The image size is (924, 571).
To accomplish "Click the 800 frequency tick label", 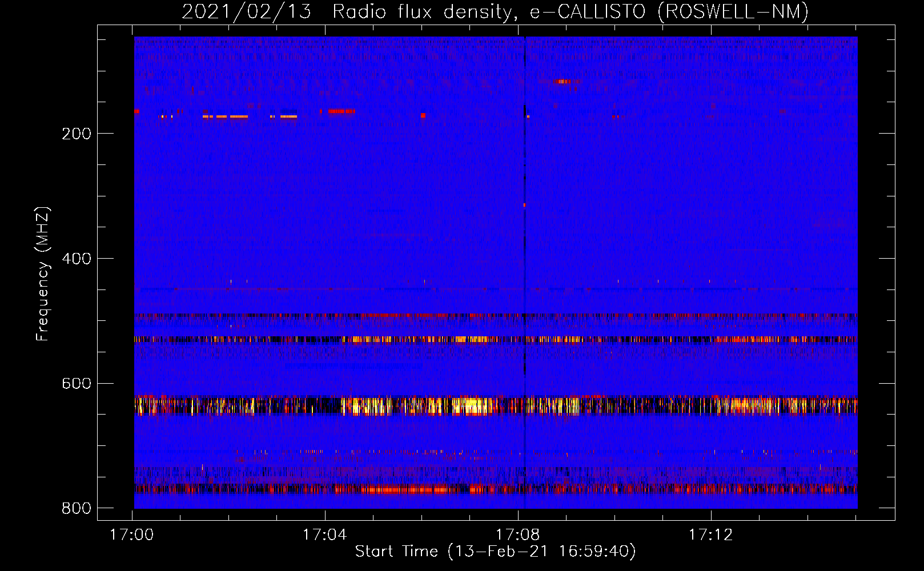I will tap(77, 508).
